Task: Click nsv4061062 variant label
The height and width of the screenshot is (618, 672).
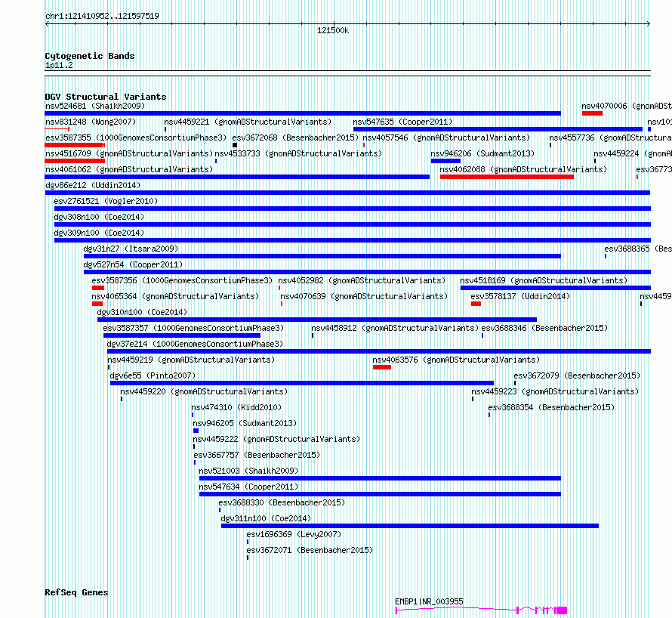Action: pos(129,169)
